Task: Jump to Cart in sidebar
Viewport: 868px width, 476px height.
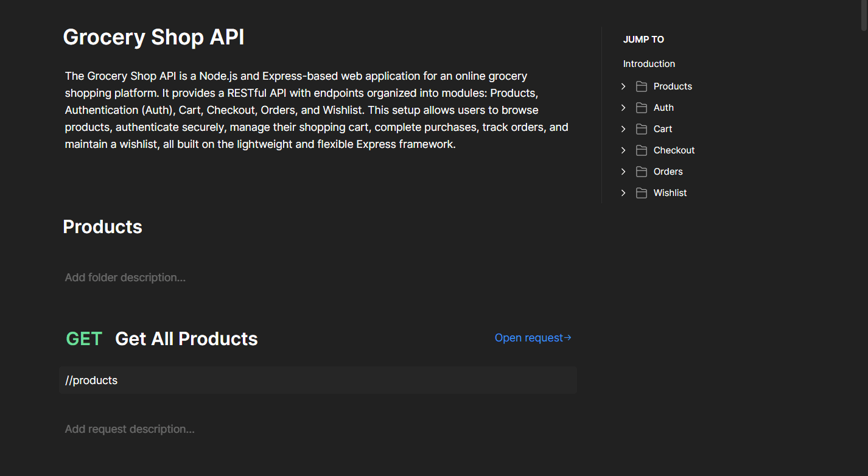Action: (663, 129)
